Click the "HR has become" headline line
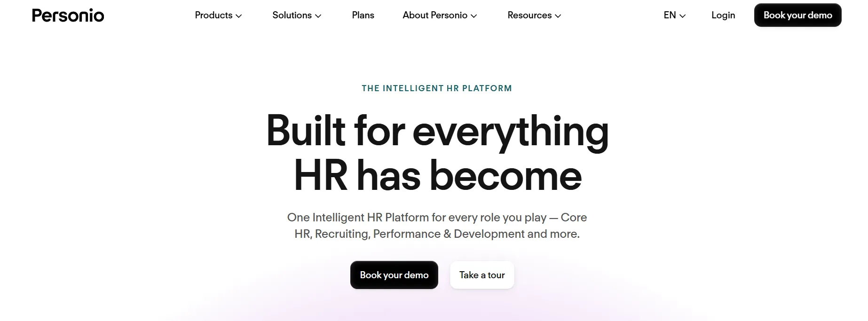The width and height of the screenshot is (868, 321). 437,176
